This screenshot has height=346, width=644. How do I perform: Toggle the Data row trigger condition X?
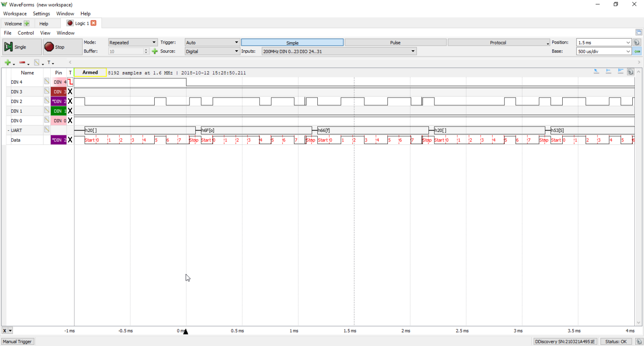coord(70,140)
